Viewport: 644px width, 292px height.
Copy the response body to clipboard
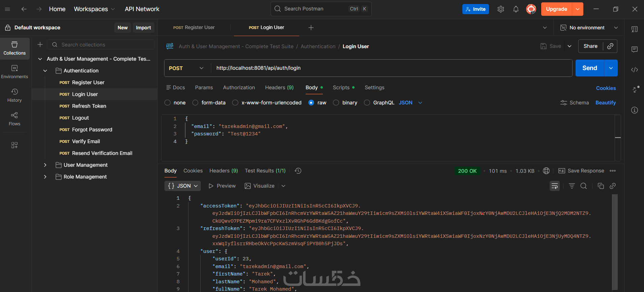(x=601, y=186)
